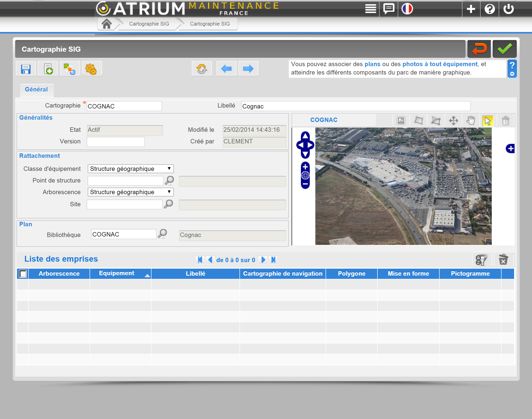This screenshot has width=532, height=419.
Task: Select the move cross-arrows tool
Action: click(x=453, y=120)
